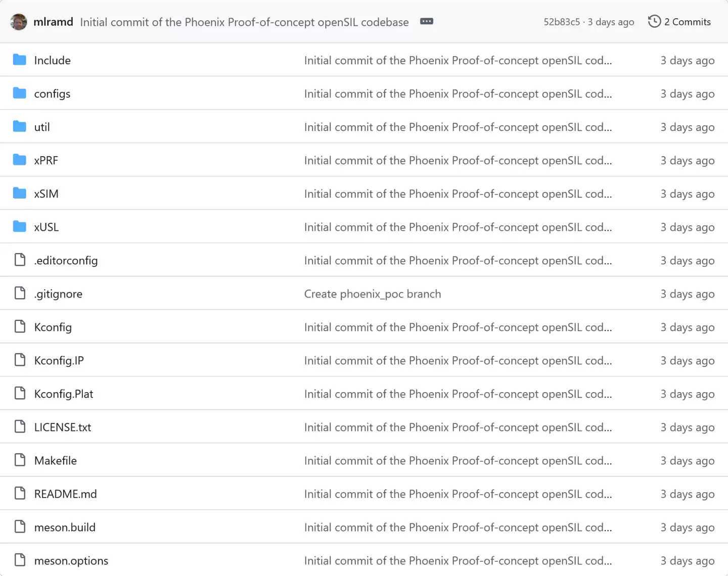Open the LICENSE.txt file
Screen dimensions: 728x576
(x=63, y=427)
